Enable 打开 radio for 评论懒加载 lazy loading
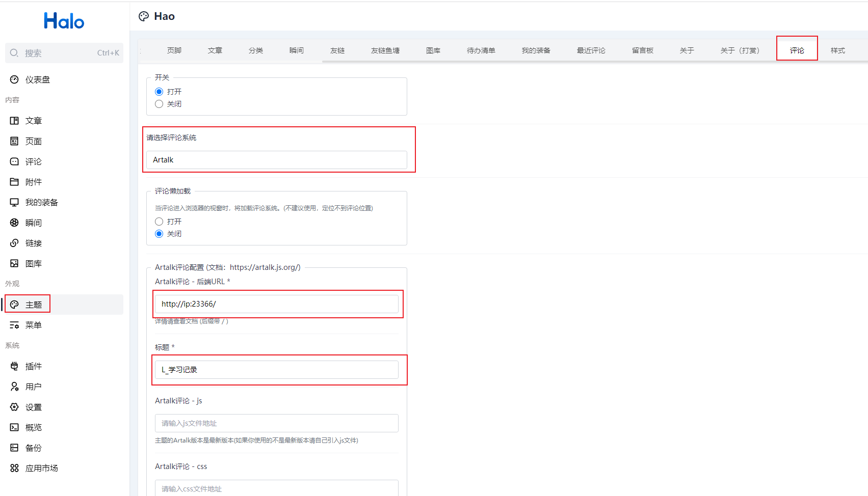 point(159,222)
